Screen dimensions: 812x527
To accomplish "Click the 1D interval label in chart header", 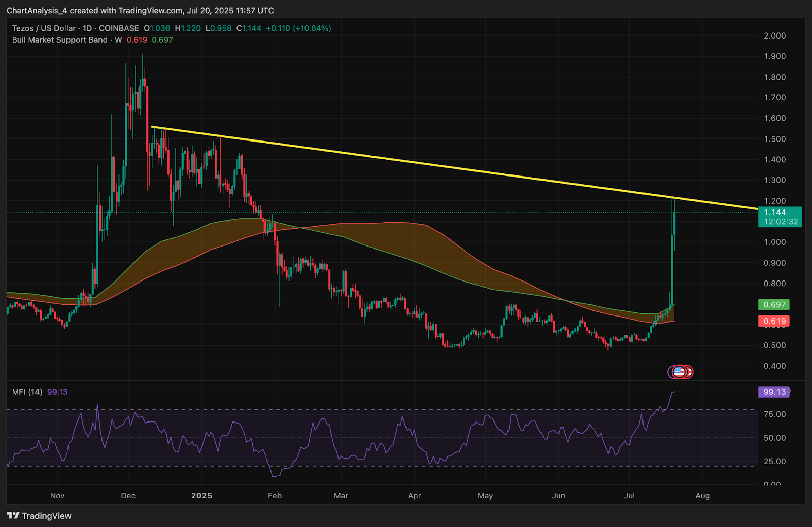I will click(x=87, y=28).
